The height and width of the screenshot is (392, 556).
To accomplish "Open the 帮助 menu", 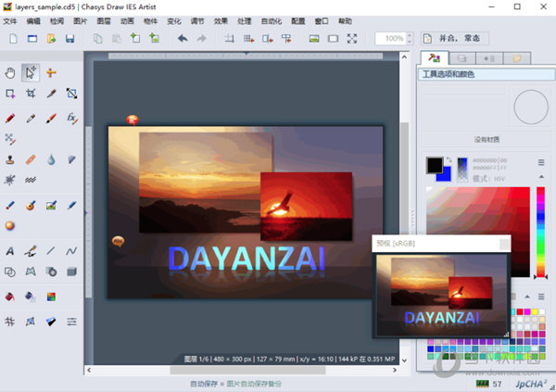I will click(x=345, y=21).
